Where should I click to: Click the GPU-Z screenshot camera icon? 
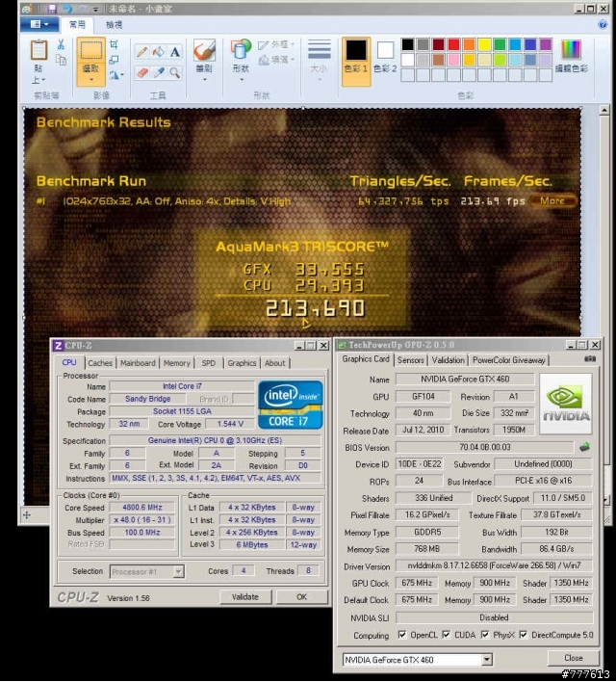pos(590,359)
